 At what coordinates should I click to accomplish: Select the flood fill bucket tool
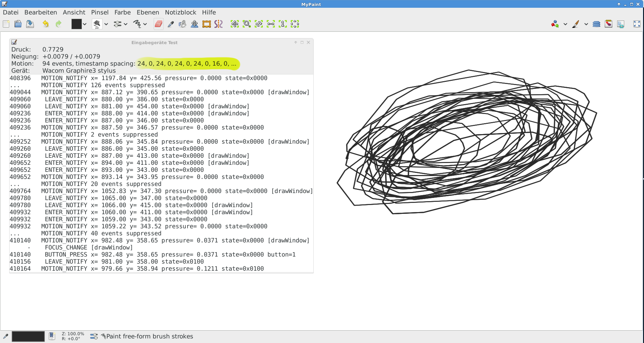[x=182, y=24]
